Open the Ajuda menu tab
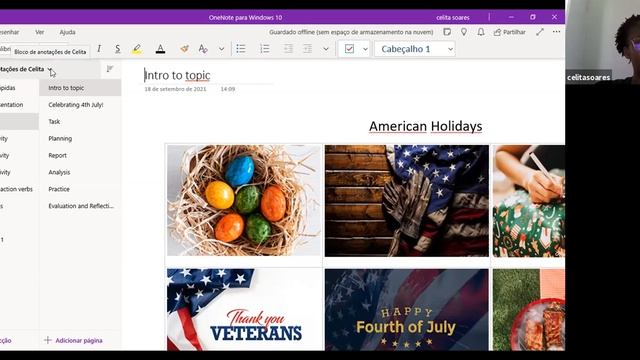This screenshot has width=640, height=360. (x=67, y=32)
